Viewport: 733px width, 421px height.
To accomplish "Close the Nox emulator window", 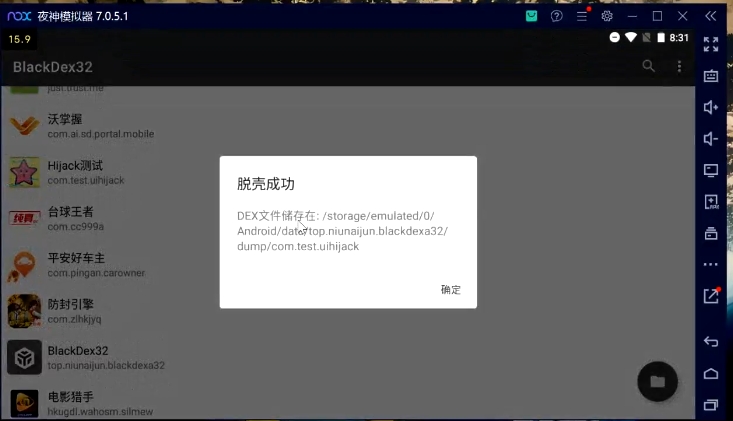I will [x=683, y=16].
